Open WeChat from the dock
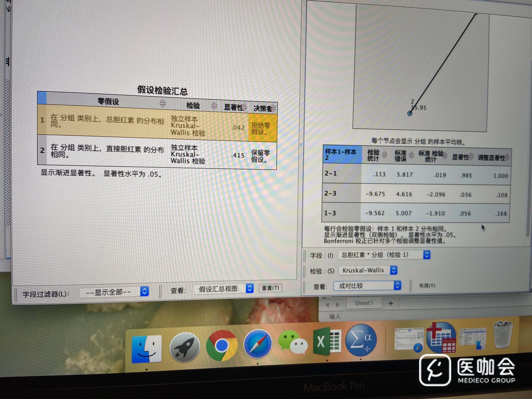This screenshot has height=399, width=532. [293, 343]
